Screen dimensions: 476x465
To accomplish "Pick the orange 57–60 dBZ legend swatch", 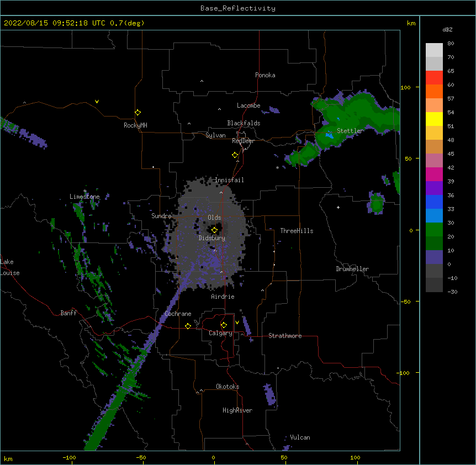I will point(434,91).
